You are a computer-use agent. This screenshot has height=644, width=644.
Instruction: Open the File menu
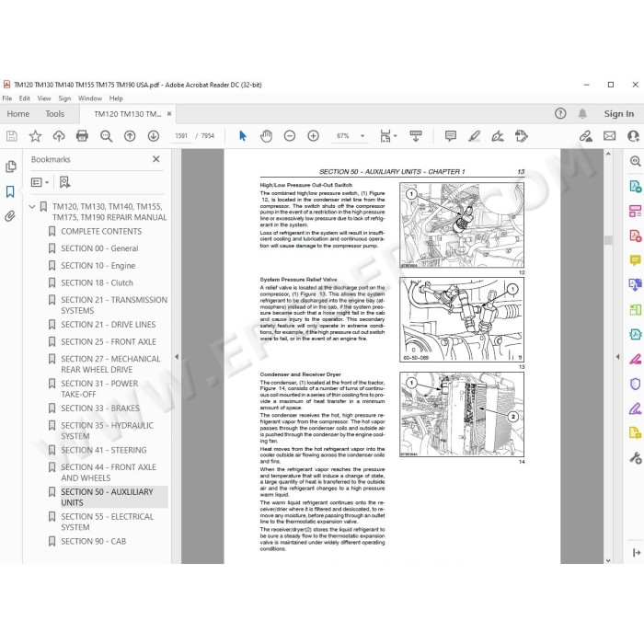point(7,98)
